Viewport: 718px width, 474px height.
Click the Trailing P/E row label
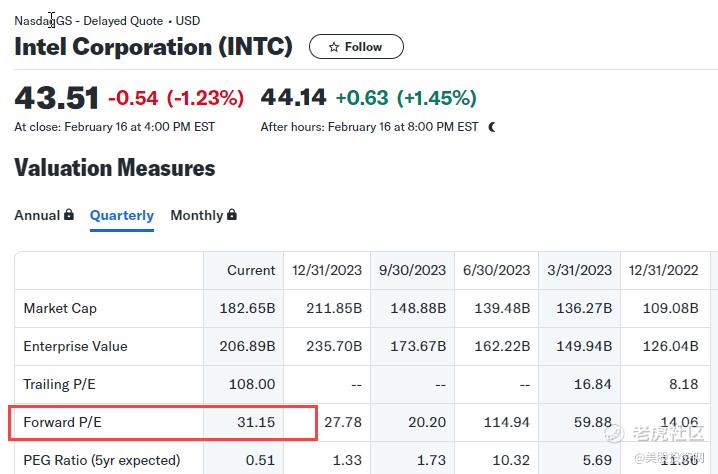click(x=60, y=384)
